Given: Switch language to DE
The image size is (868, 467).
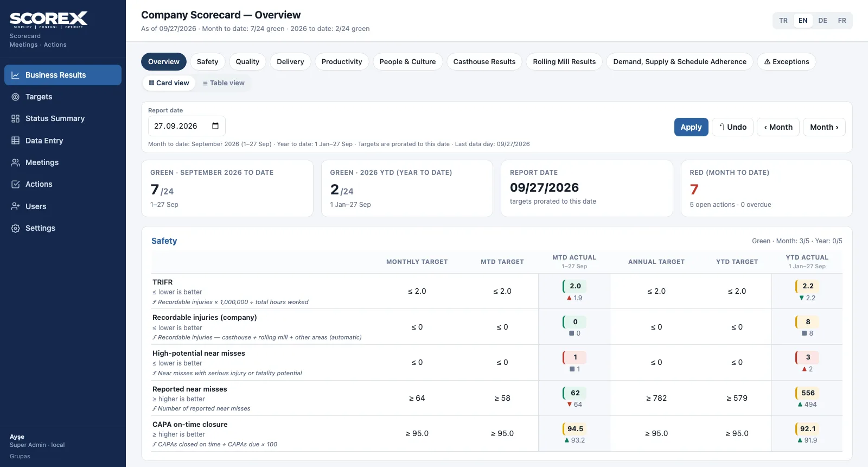Looking at the screenshot, I should coord(822,21).
